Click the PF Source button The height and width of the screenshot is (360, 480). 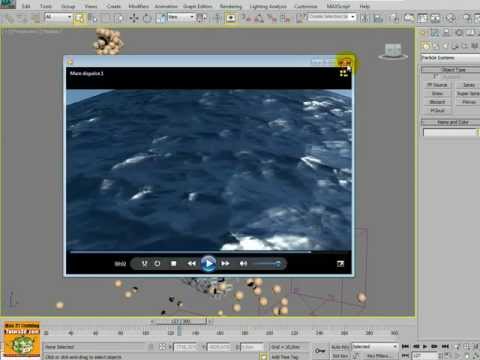point(437,85)
